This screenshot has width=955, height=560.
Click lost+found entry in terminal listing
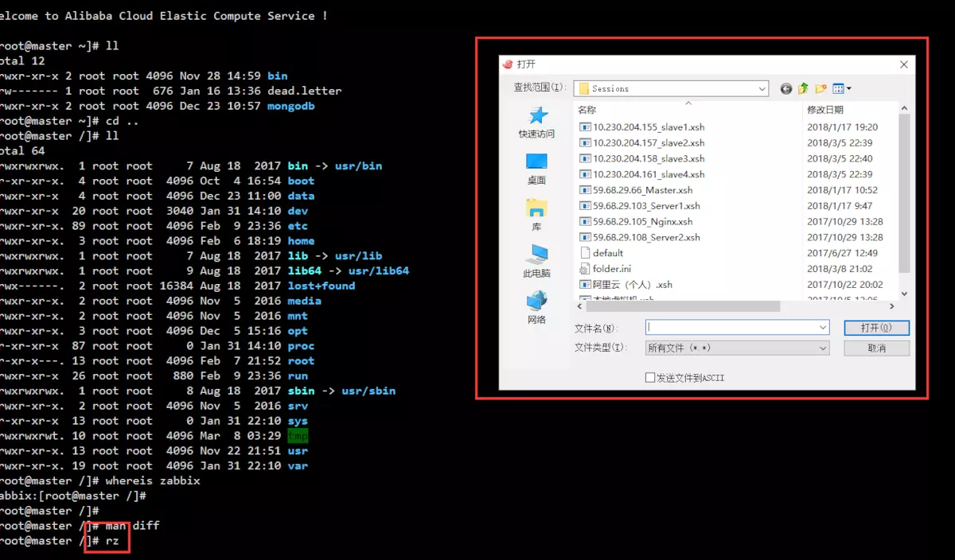(321, 286)
